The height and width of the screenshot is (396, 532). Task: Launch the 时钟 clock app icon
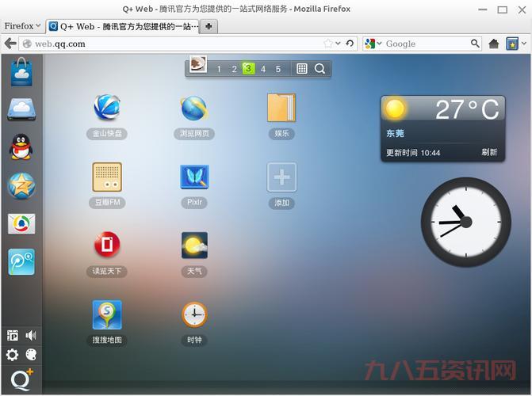[x=194, y=314]
